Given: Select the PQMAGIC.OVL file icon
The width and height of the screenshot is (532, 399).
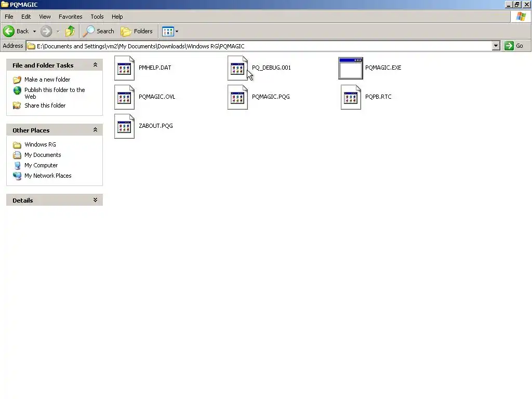Looking at the screenshot, I should click(x=124, y=97).
